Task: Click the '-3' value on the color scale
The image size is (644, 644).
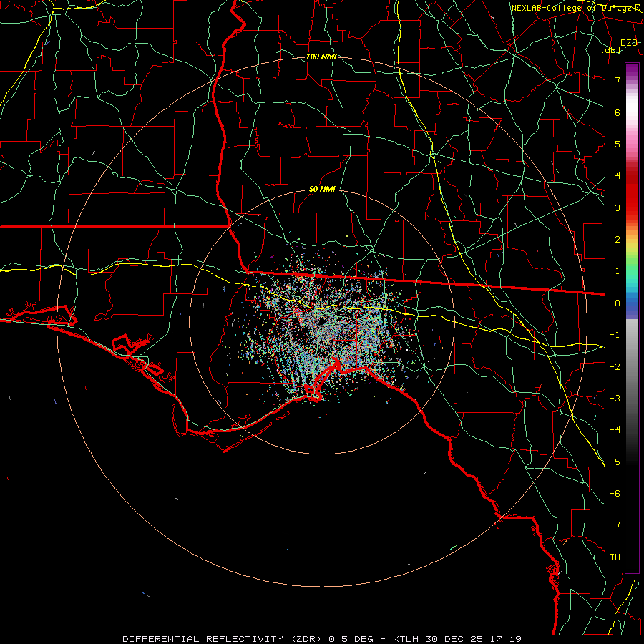Action: [615, 399]
